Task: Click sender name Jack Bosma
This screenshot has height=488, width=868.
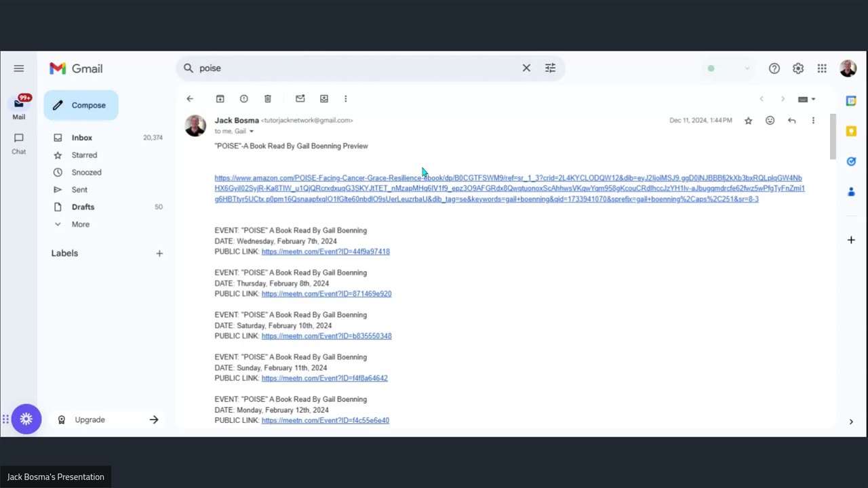Action: click(237, 120)
